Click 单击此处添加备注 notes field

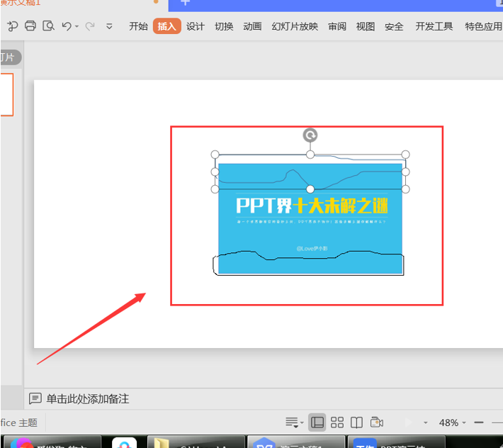(x=88, y=399)
